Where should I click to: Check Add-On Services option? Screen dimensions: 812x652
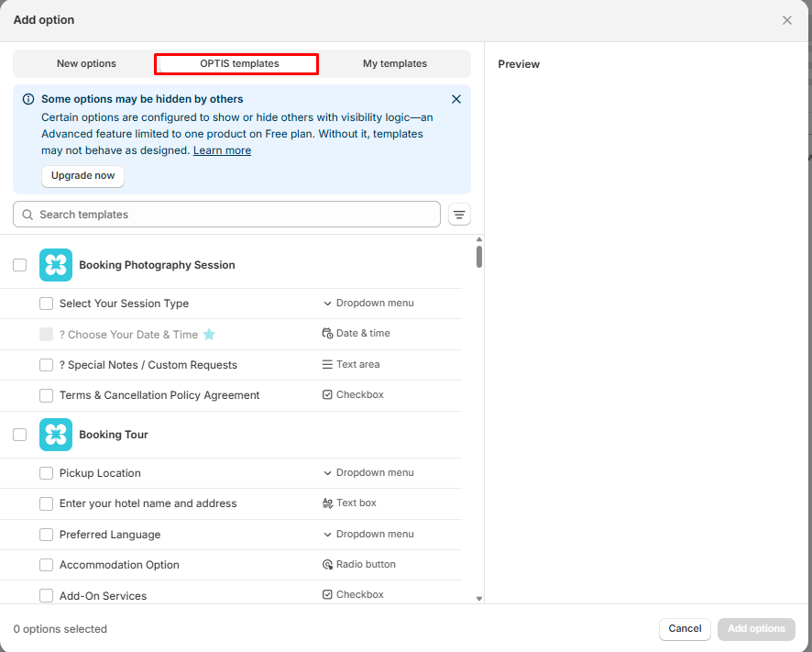[46, 595]
